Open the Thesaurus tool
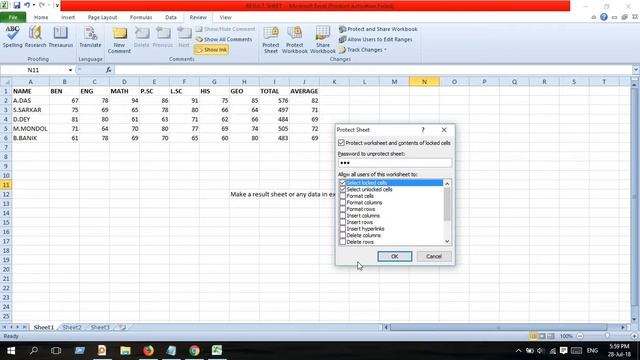 [60, 37]
